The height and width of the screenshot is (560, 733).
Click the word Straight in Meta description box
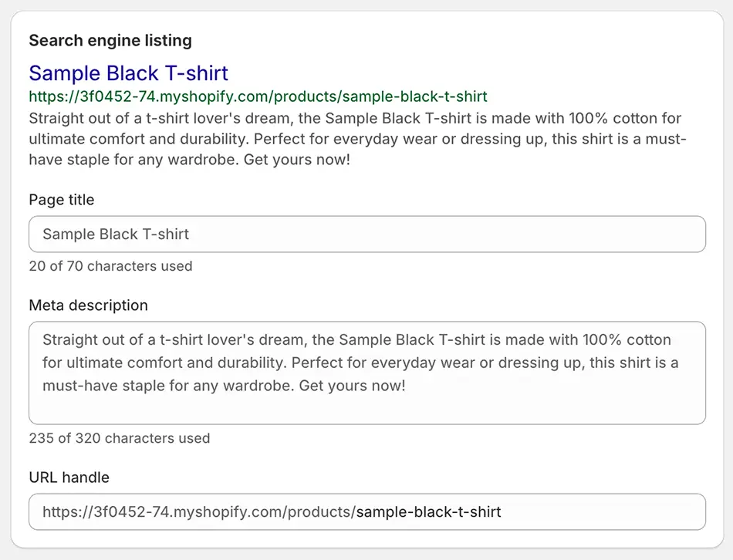pos(66,340)
